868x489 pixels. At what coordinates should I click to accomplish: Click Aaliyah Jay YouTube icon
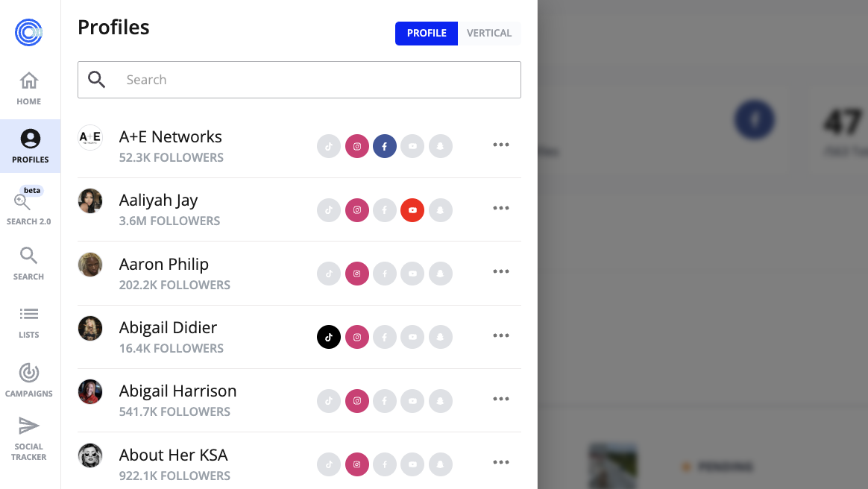click(x=412, y=210)
